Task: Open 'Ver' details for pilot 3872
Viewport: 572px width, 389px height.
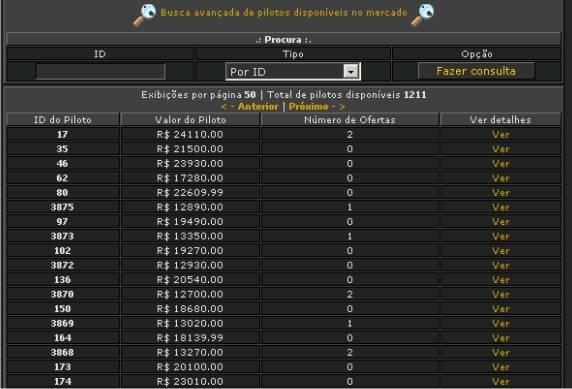Action: (500, 265)
